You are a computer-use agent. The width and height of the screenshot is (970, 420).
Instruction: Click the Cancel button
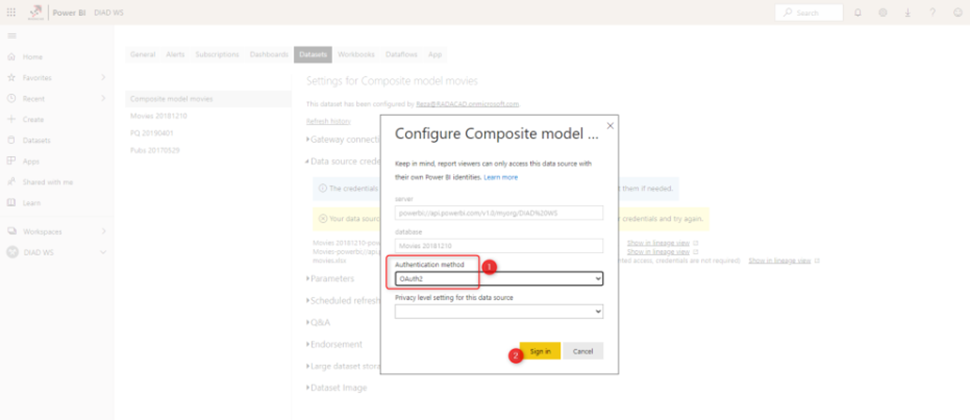(583, 351)
